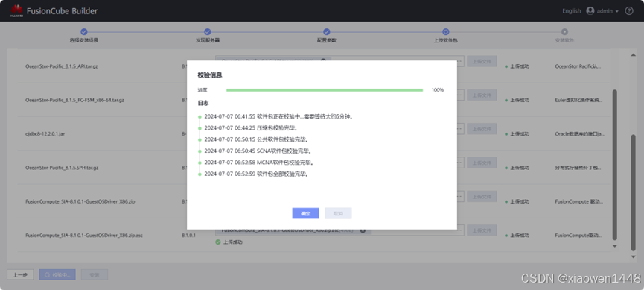This screenshot has width=644, height=290.
Task: Select the 06:41:55 软件包正在校验中 log entry
Action: pyautogui.click(x=279, y=116)
